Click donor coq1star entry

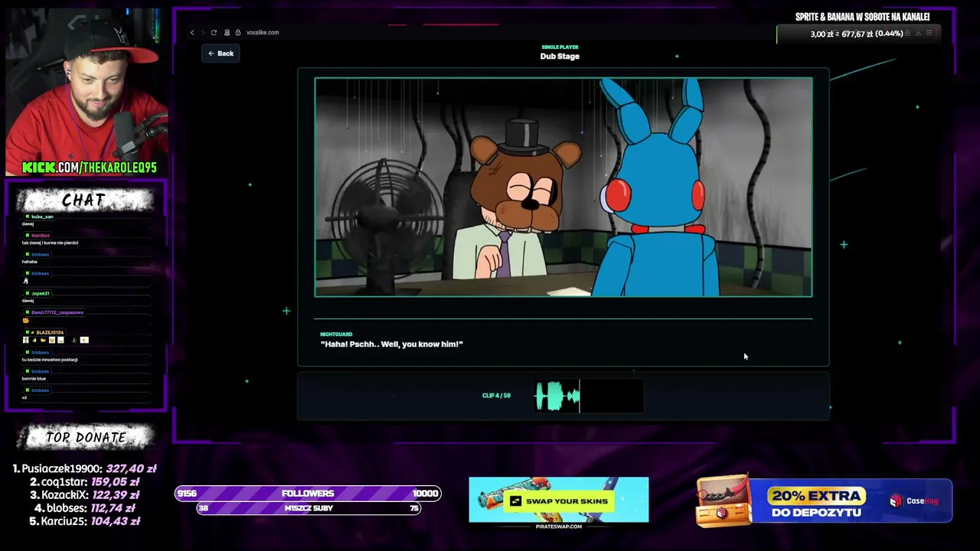click(x=84, y=482)
